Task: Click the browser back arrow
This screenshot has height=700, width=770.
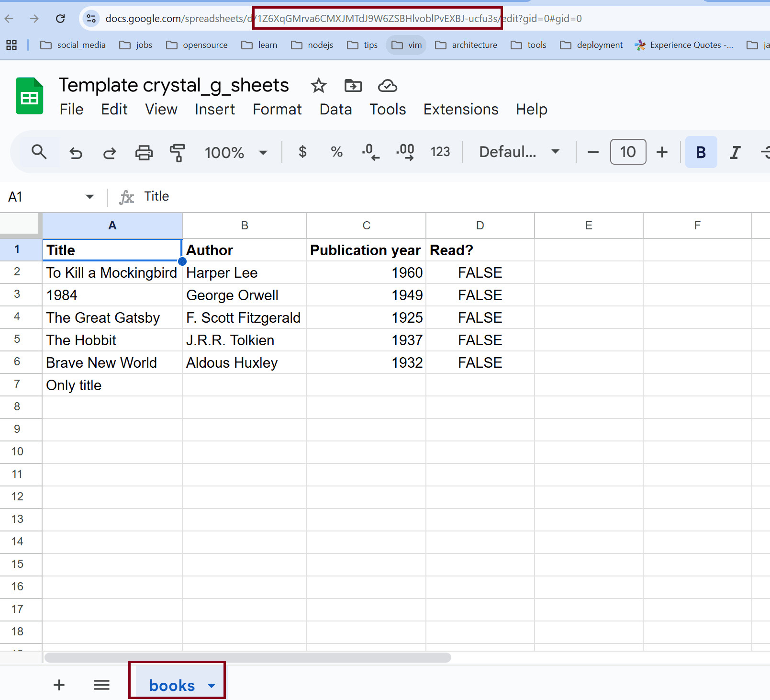Action: coord(9,19)
